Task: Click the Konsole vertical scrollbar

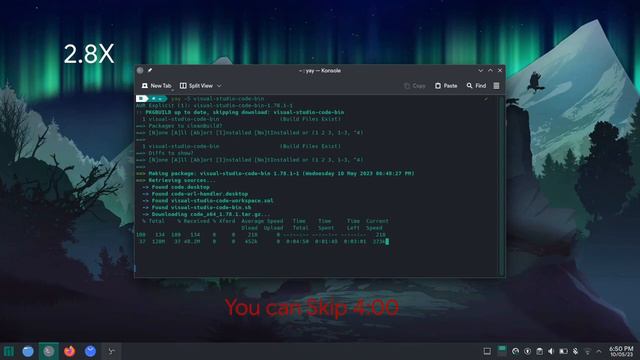Action: coord(502,186)
